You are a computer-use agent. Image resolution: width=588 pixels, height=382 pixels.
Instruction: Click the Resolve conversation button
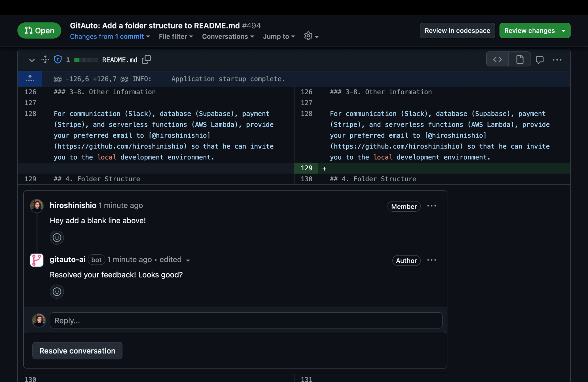[77, 350]
